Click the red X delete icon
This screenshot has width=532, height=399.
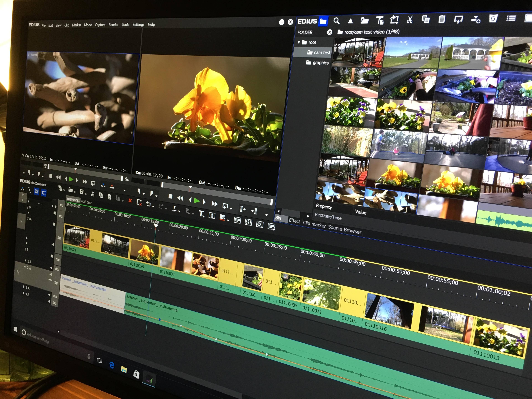pos(130,200)
